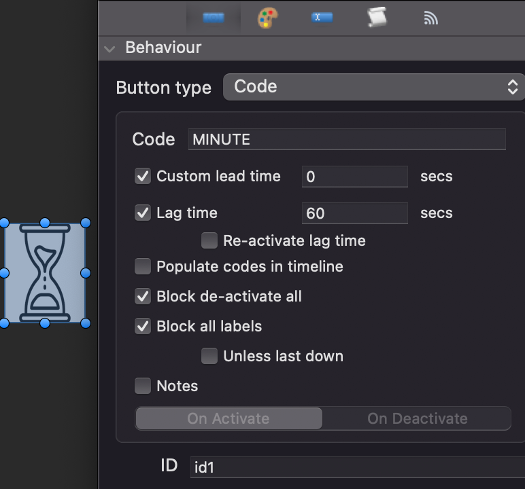Open the script scroll inspector tab
The width and height of the screenshot is (526, 490).
(x=376, y=17)
